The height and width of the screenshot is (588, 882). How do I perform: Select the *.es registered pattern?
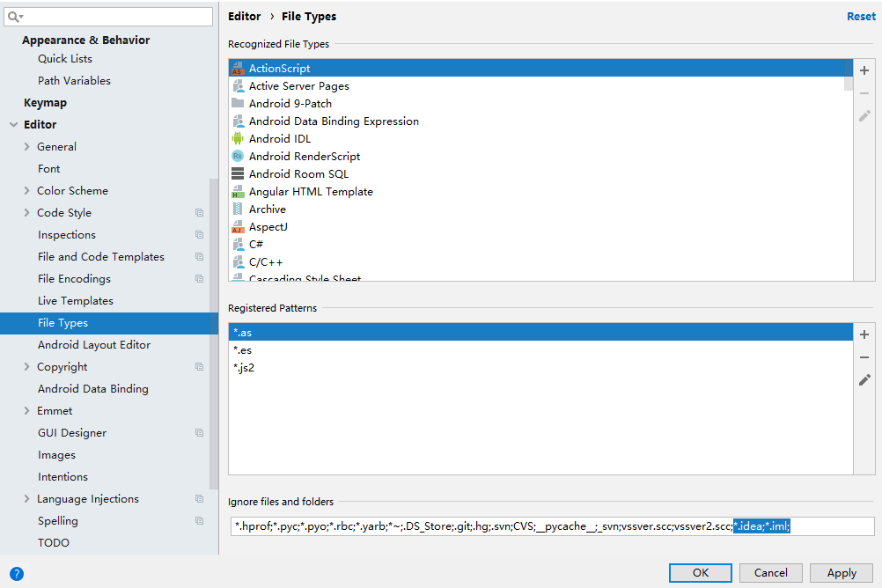[540, 350]
